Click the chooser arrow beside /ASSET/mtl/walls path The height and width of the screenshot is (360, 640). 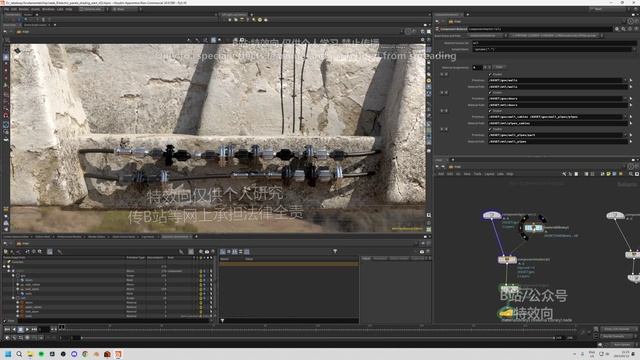[x=631, y=87]
